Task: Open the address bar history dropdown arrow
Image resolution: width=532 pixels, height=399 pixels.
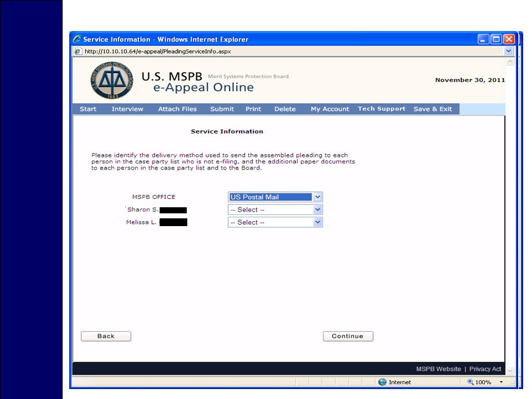Action: (x=508, y=51)
